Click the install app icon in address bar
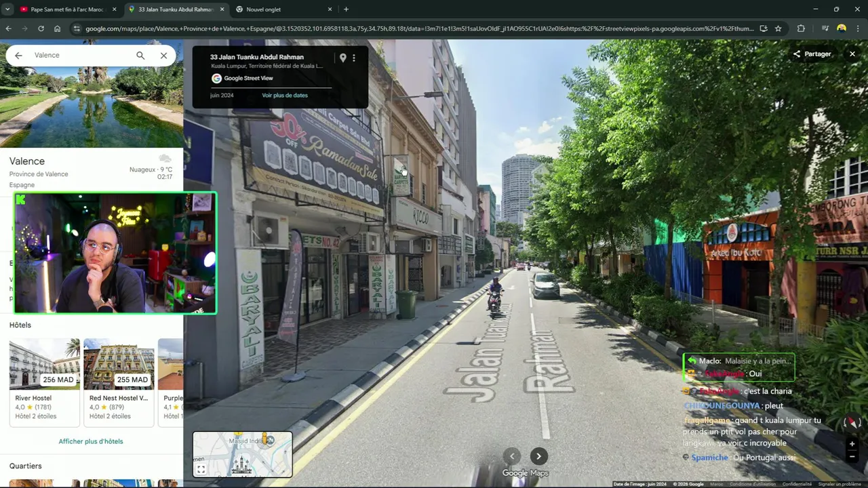This screenshot has height=488, width=868. click(763, 28)
